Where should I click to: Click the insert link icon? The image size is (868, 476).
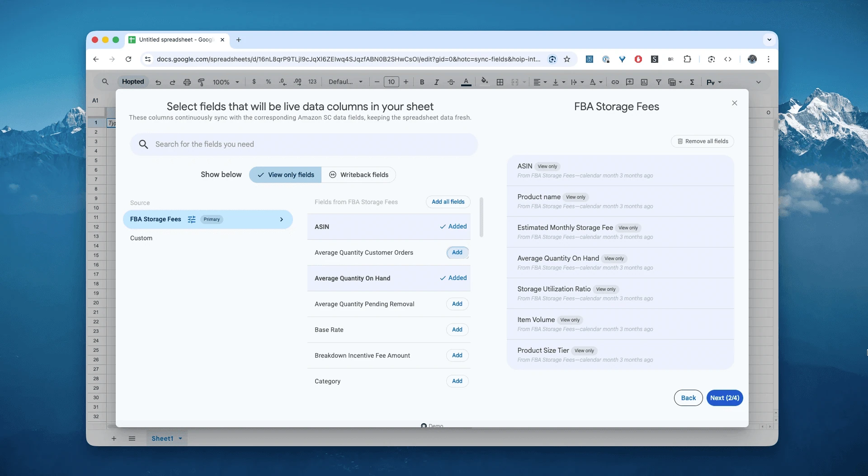point(615,82)
